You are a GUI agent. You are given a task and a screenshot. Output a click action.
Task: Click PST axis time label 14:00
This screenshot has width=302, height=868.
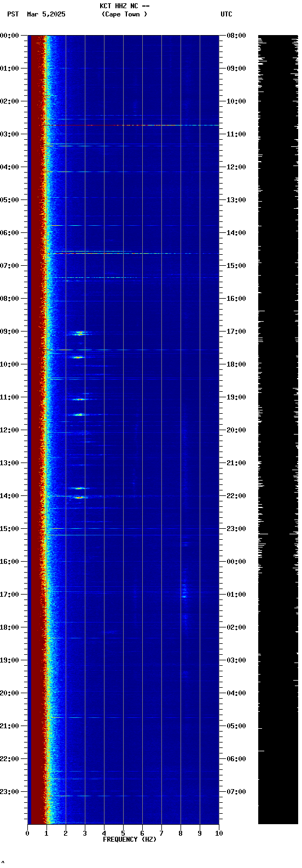click(10, 496)
